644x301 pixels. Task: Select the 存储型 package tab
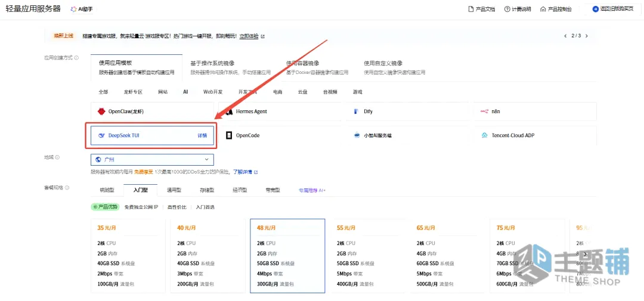point(207,191)
